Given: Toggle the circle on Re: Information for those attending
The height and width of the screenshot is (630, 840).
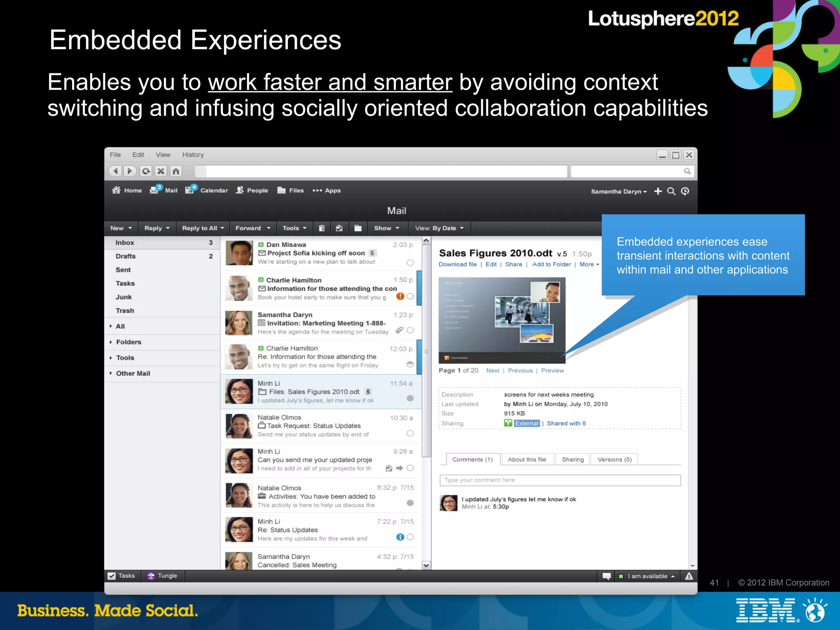Looking at the screenshot, I should click(410, 364).
